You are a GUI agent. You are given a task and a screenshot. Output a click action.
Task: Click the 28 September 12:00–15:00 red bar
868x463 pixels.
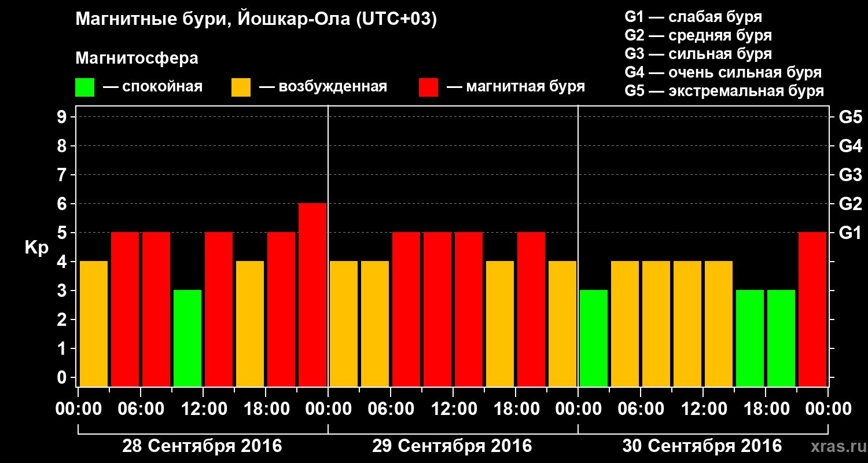219,309
